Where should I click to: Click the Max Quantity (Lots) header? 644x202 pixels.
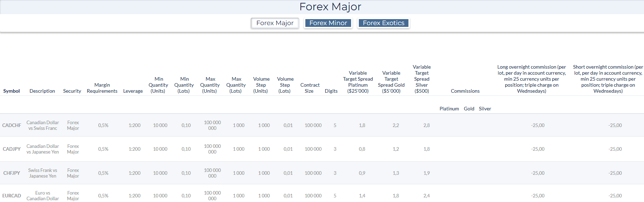click(236, 85)
